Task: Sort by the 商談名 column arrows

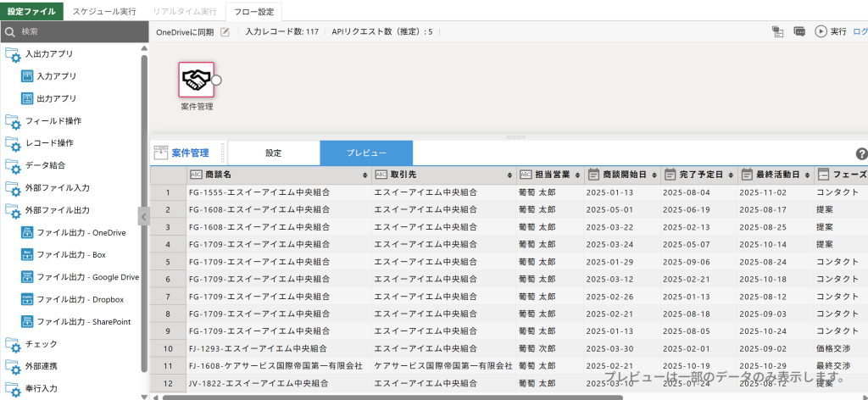Action: (364, 175)
